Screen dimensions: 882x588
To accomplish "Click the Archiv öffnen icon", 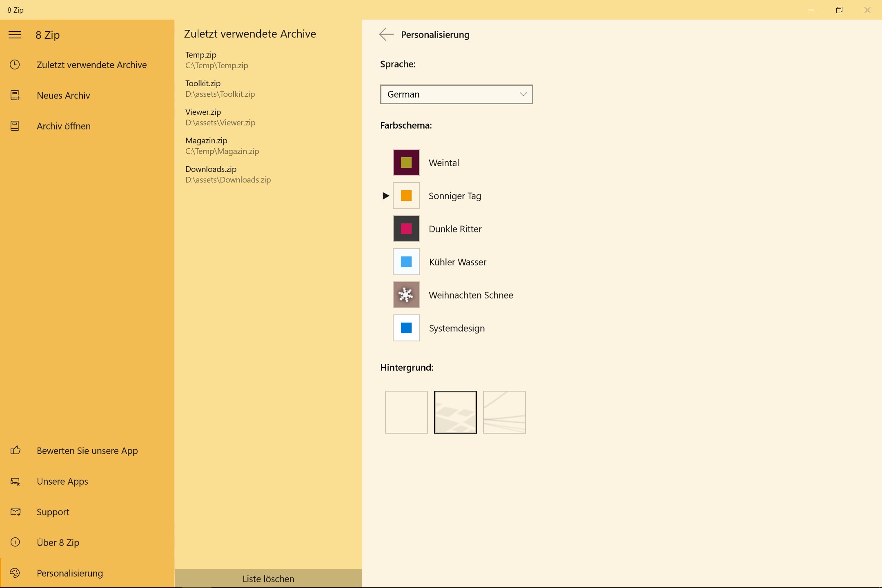I will (15, 126).
